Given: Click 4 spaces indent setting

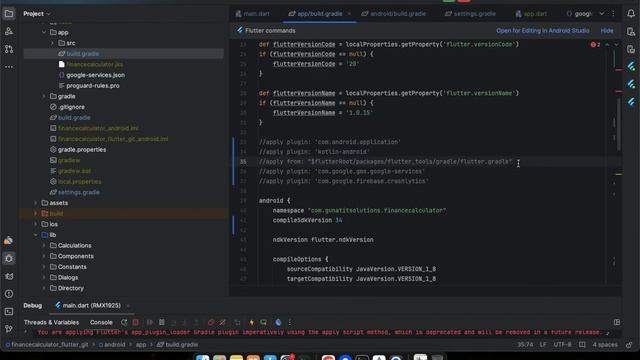Looking at the screenshot, I should (x=605, y=345).
